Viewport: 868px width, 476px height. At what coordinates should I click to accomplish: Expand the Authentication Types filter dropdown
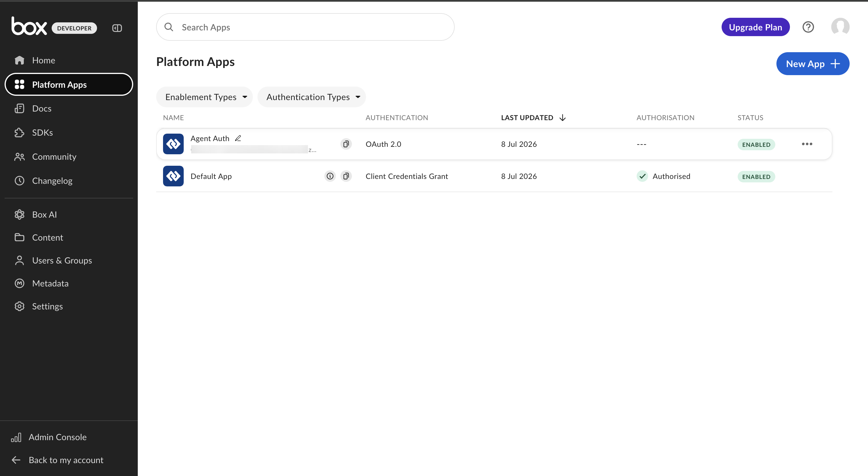tap(311, 97)
